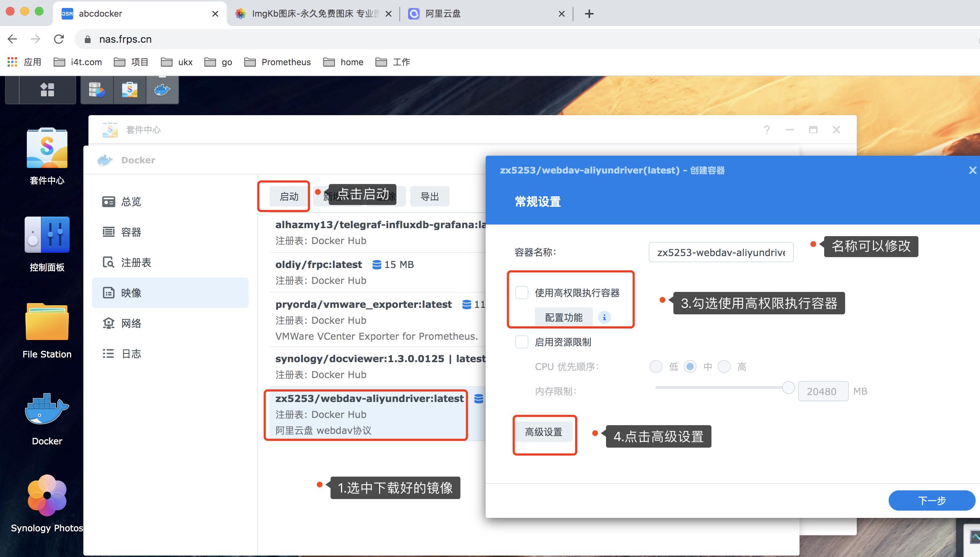The height and width of the screenshot is (557, 980).
Task: Select the pryorda/vmware_exporter:latest image row
Action: (377, 320)
